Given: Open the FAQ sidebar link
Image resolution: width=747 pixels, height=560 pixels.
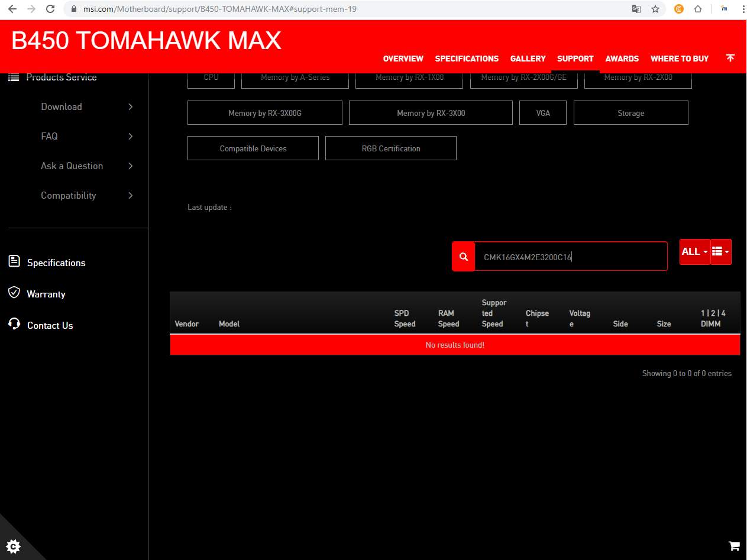Looking at the screenshot, I should [x=49, y=136].
